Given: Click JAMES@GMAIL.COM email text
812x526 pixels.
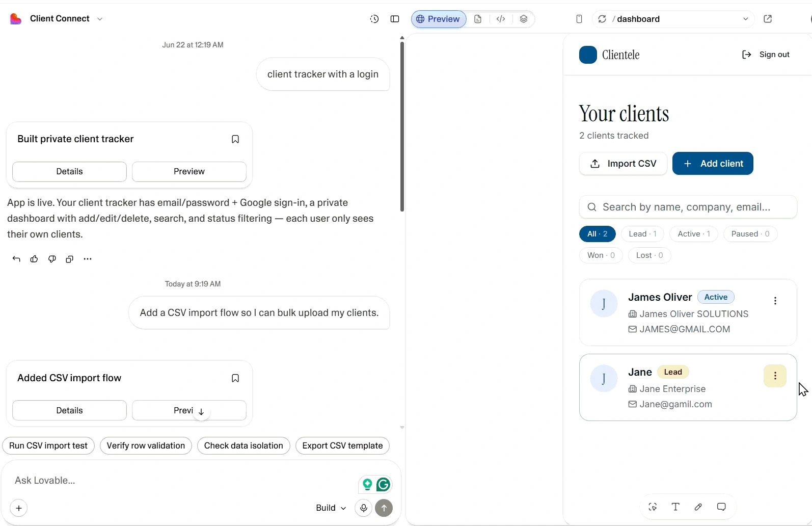Looking at the screenshot, I should coord(685,329).
